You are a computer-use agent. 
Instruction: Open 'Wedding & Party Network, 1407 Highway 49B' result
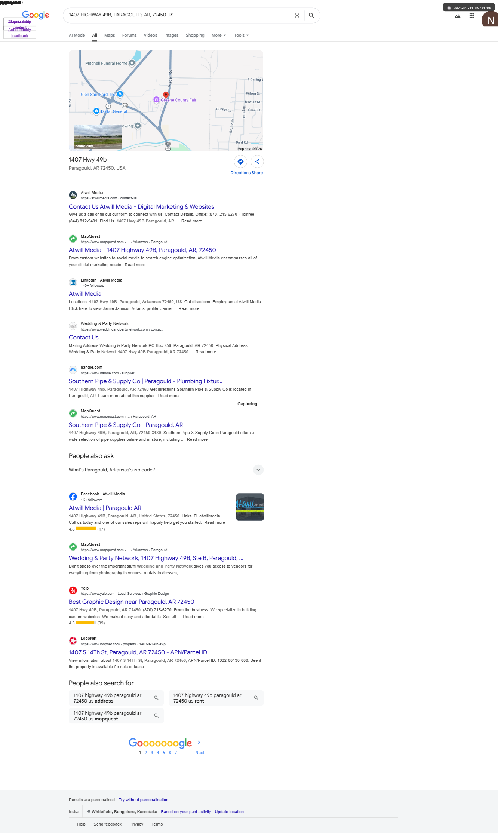tap(156, 558)
